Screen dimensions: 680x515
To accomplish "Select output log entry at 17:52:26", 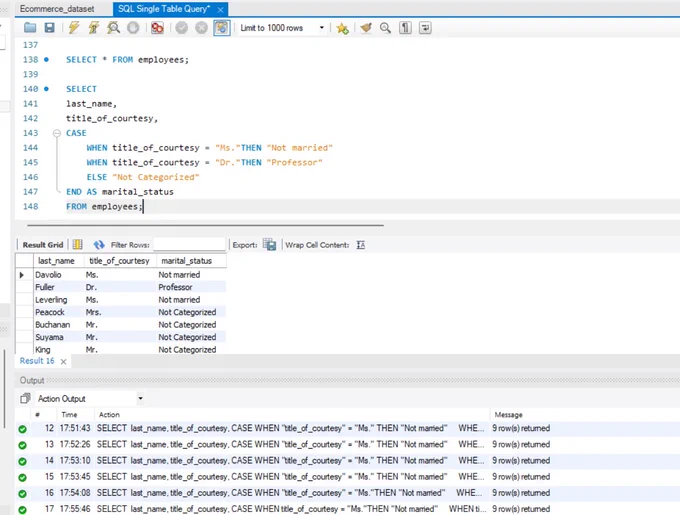I will (347, 444).
